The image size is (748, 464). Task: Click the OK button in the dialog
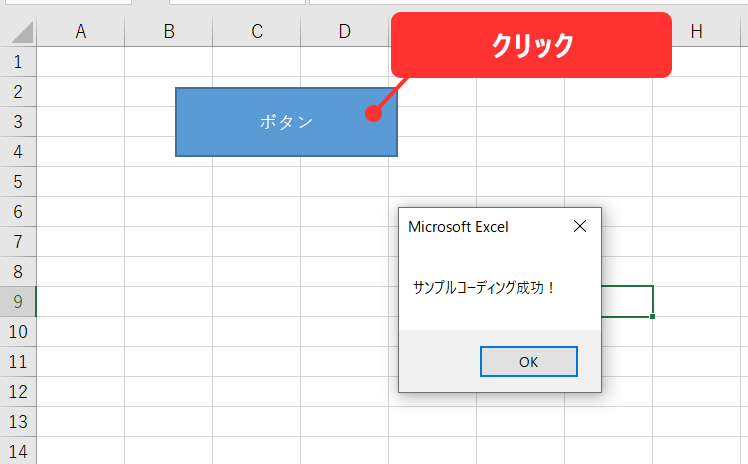528,361
